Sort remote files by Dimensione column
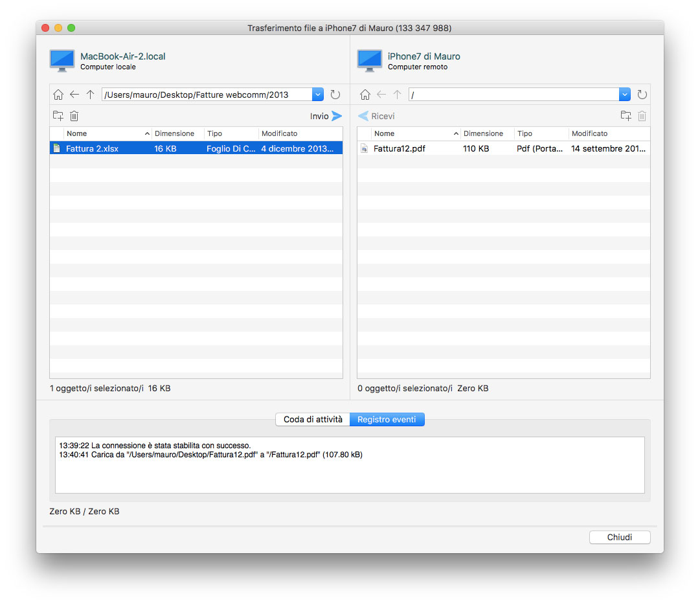 [x=487, y=133]
